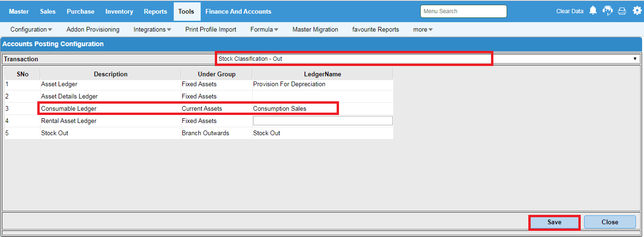Open the Transaction dropdown list
The height and width of the screenshot is (237, 644).
pyautogui.click(x=428, y=59)
